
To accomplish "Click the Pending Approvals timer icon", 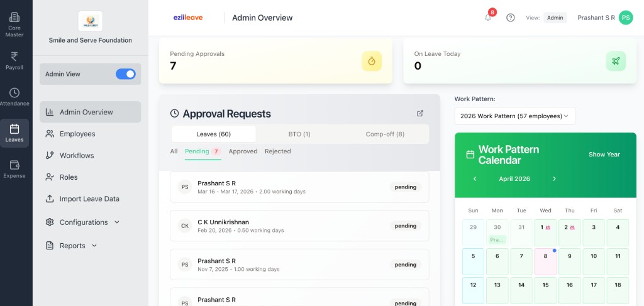I will [372, 61].
